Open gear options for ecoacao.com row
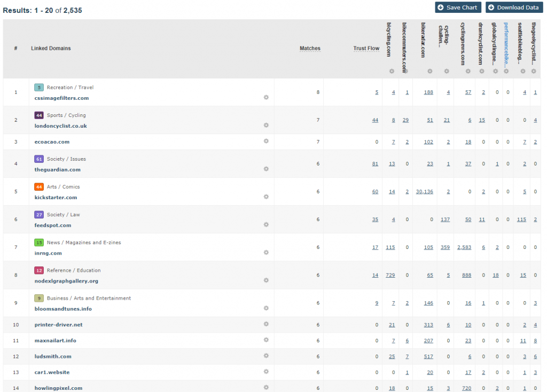The height and width of the screenshot is (392, 547). point(266,141)
